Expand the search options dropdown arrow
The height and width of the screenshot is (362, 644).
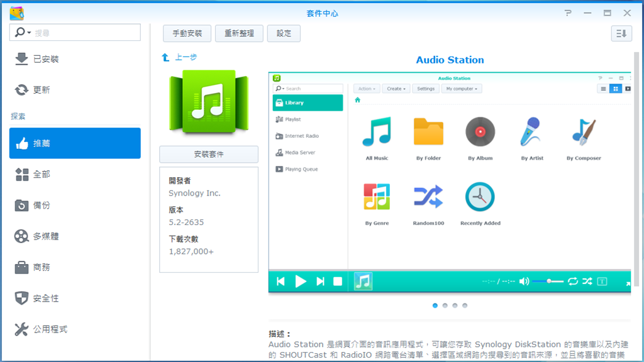click(29, 33)
